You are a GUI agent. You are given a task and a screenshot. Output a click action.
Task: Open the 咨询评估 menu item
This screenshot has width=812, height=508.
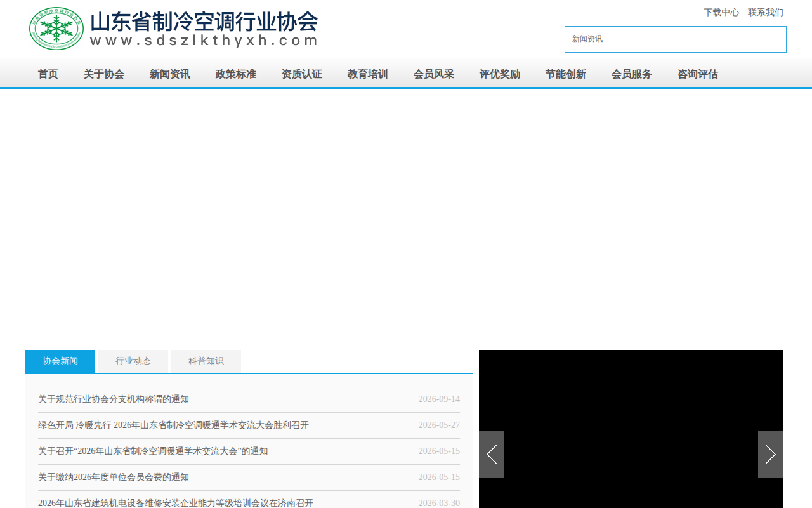point(698,74)
